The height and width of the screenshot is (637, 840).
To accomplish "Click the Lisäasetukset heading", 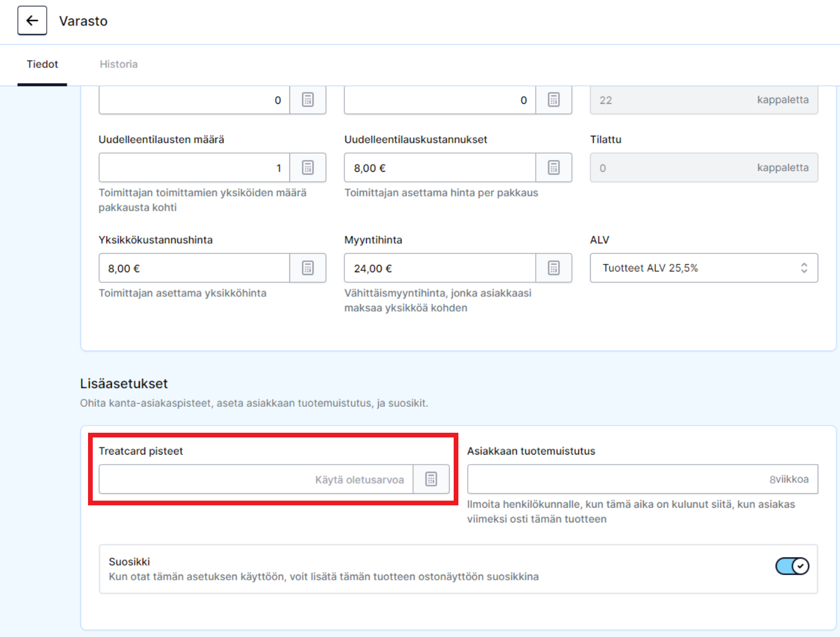I will [124, 384].
